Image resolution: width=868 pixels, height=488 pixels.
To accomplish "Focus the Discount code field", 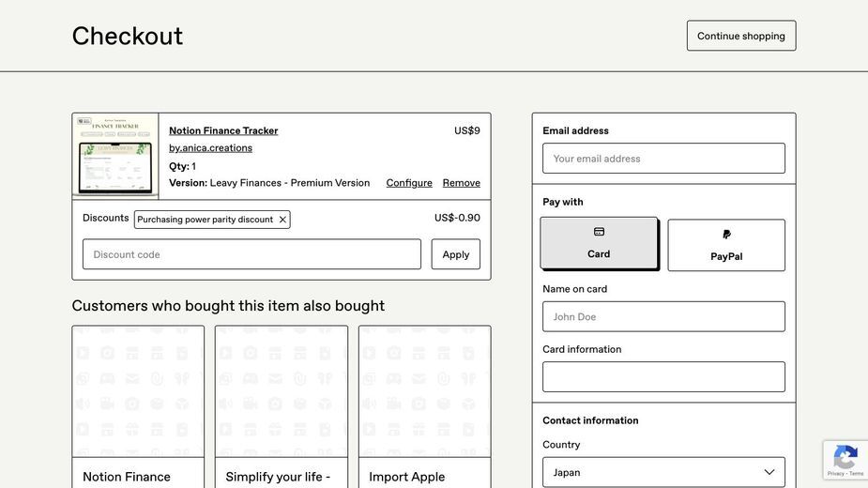I will (251, 254).
